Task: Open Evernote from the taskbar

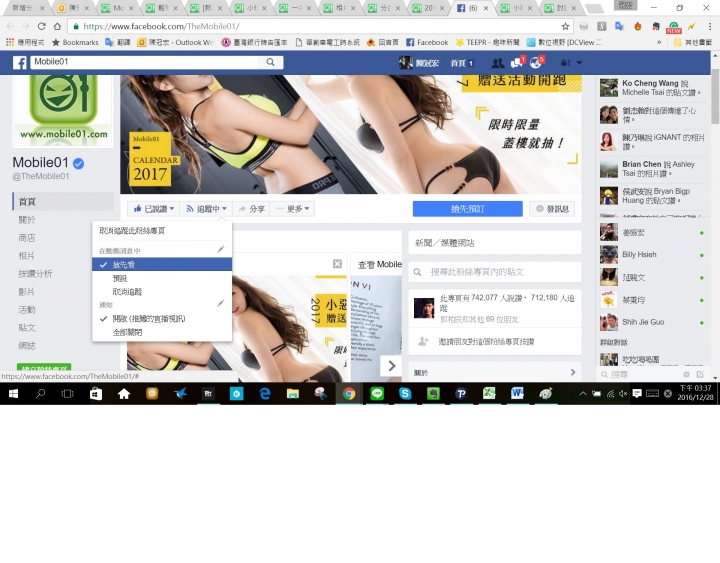Action: 433,394
